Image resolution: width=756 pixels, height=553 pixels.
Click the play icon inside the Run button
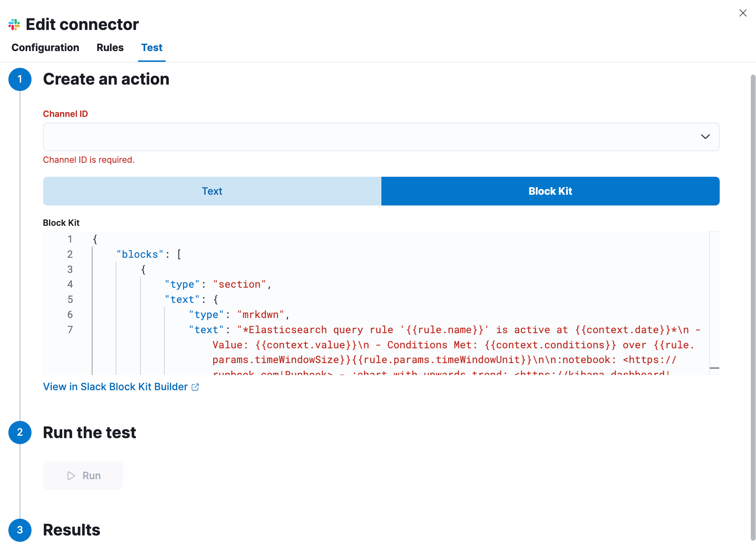(x=71, y=476)
